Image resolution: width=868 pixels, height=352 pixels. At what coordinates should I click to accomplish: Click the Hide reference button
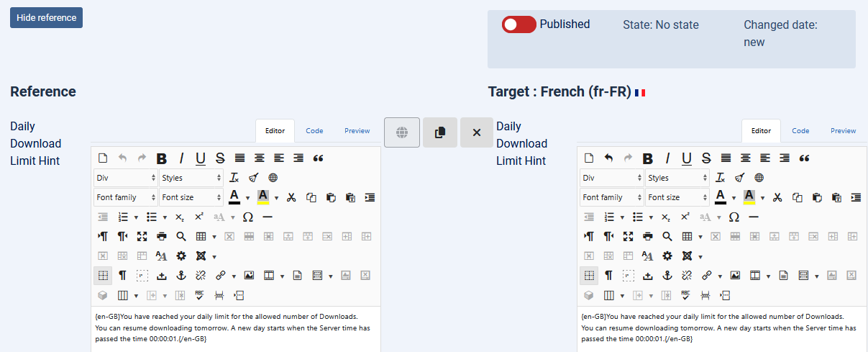[46, 18]
